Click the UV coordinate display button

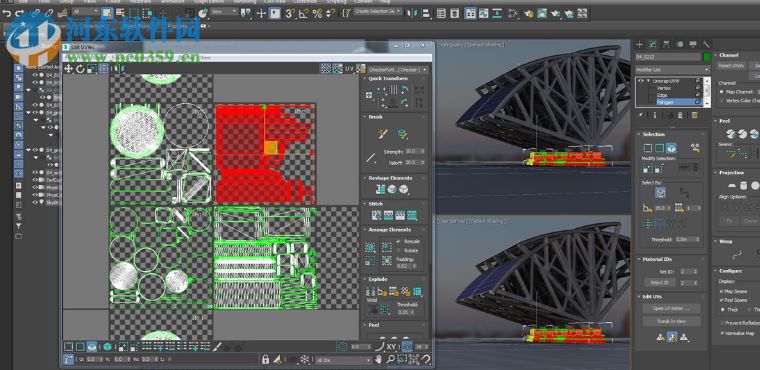click(x=349, y=69)
